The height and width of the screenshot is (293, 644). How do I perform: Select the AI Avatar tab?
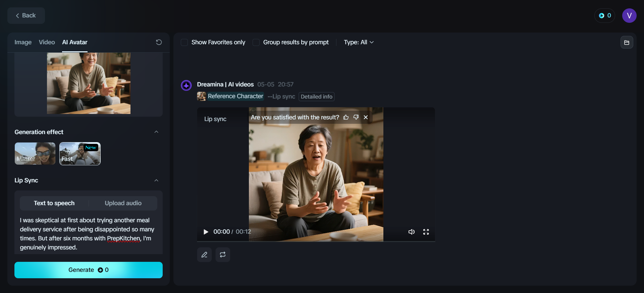[75, 42]
